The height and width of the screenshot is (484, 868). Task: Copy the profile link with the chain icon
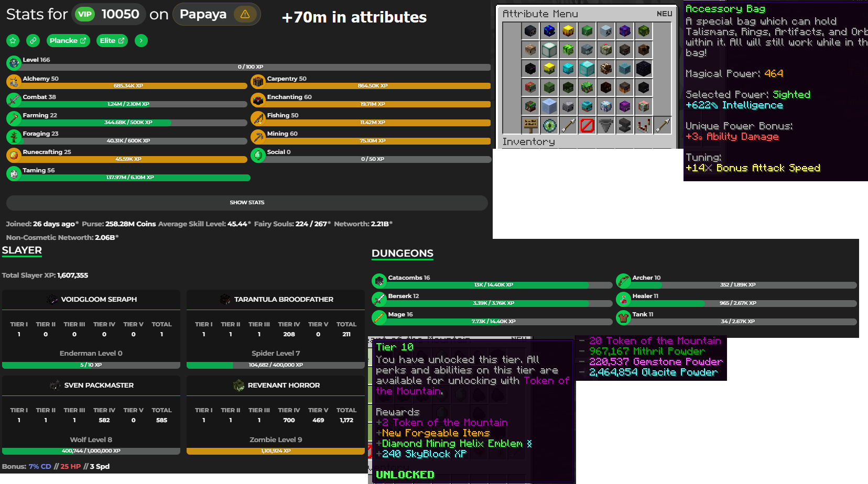(x=33, y=40)
